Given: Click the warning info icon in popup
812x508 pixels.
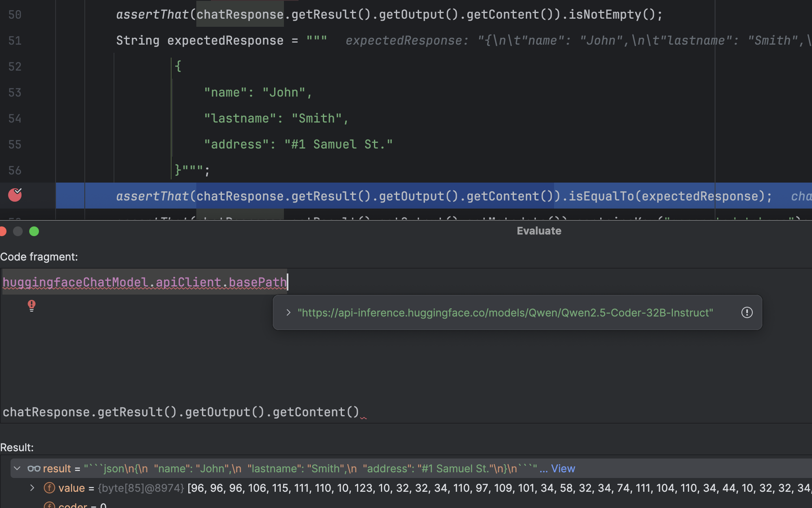Looking at the screenshot, I should (x=747, y=312).
